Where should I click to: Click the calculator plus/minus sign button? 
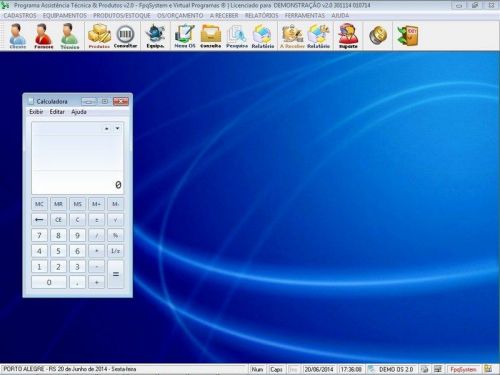click(x=96, y=220)
